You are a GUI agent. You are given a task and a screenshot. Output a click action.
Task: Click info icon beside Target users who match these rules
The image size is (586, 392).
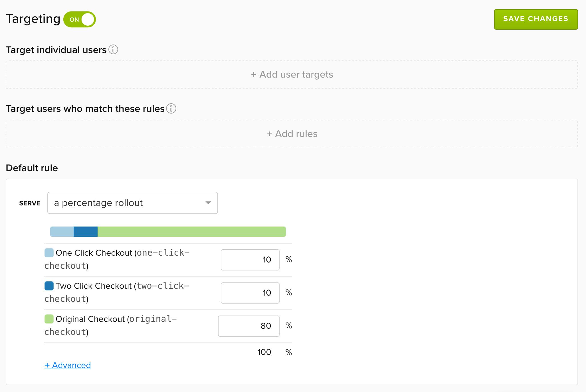(x=171, y=109)
